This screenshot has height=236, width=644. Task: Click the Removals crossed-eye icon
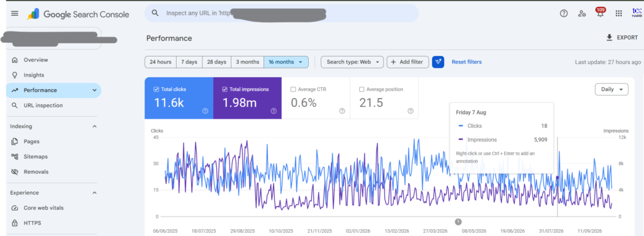[x=15, y=172]
